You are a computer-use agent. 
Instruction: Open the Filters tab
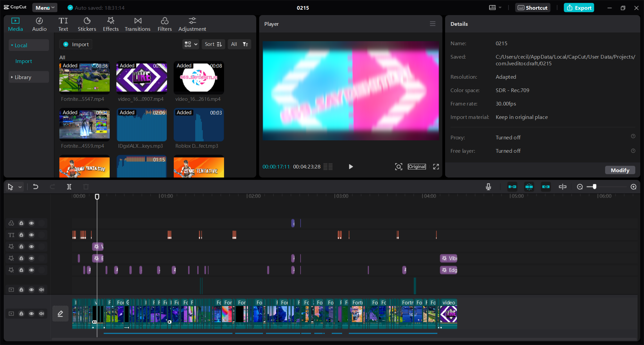[165, 24]
